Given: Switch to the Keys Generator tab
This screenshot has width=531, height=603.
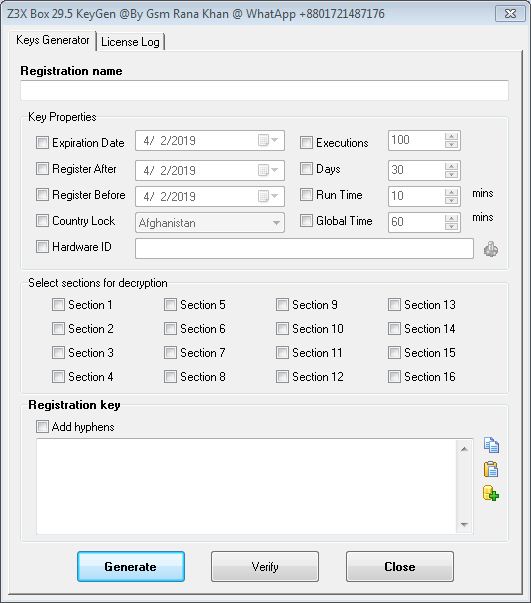Looking at the screenshot, I should click(53, 40).
